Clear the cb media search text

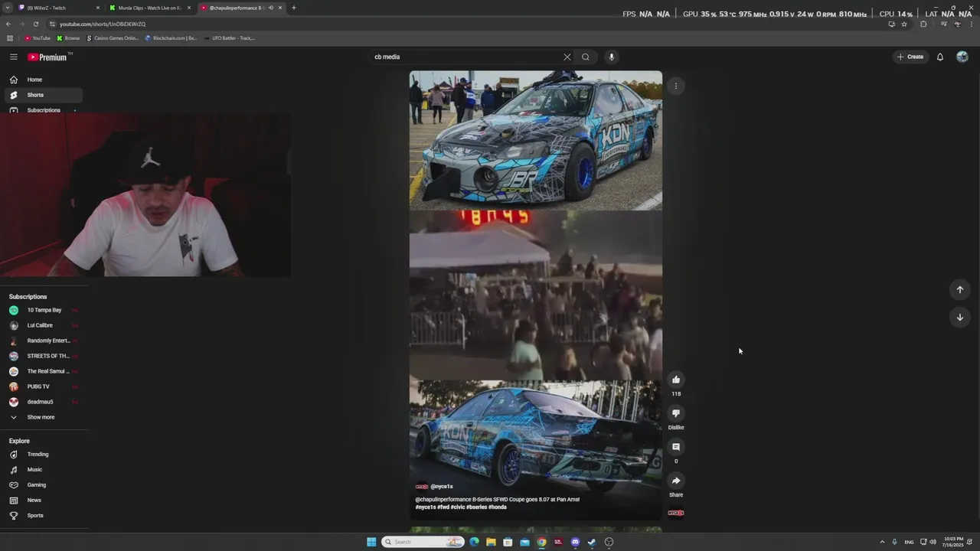(567, 57)
